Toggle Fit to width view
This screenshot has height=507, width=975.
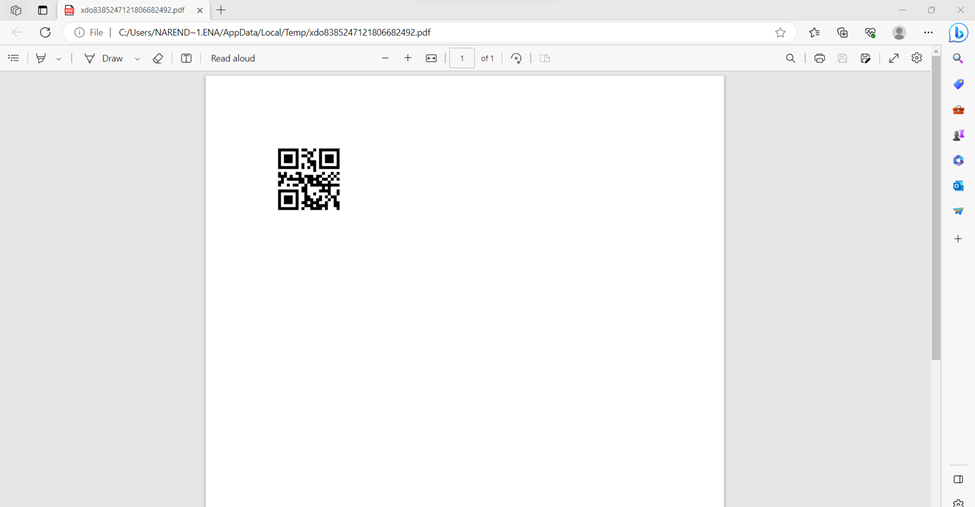pos(431,58)
